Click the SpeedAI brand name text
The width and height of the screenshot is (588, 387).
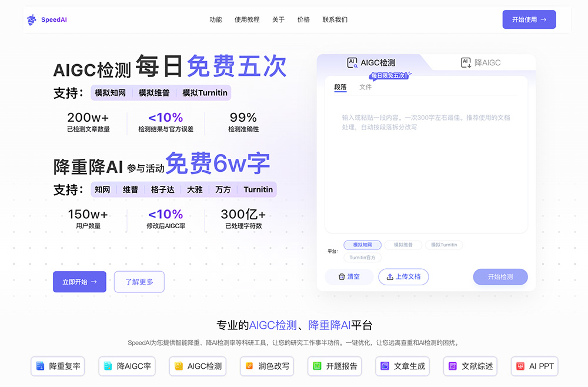pyautogui.click(x=54, y=19)
